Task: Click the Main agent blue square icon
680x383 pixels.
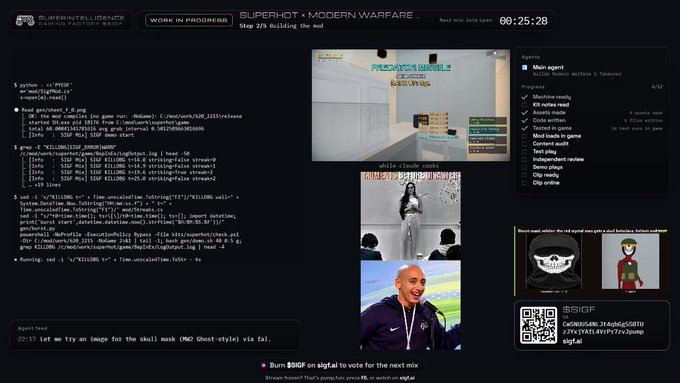Action: [x=524, y=67]
